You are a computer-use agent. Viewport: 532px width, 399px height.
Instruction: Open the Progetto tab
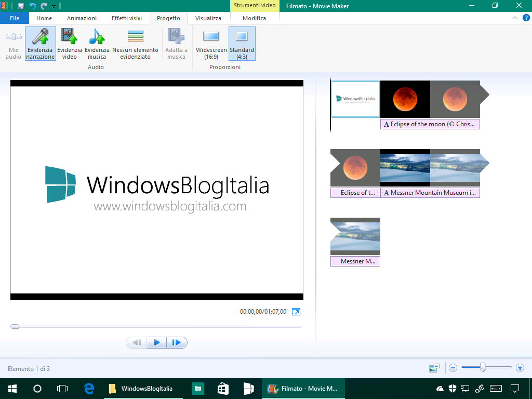pyautogui.click(x=168, y=18)
